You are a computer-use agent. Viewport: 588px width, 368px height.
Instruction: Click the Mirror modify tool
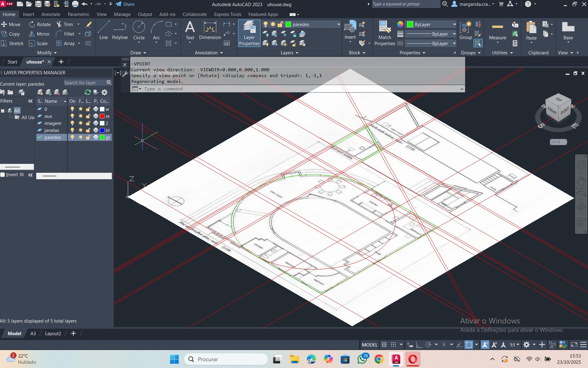(x=39, y=34)
